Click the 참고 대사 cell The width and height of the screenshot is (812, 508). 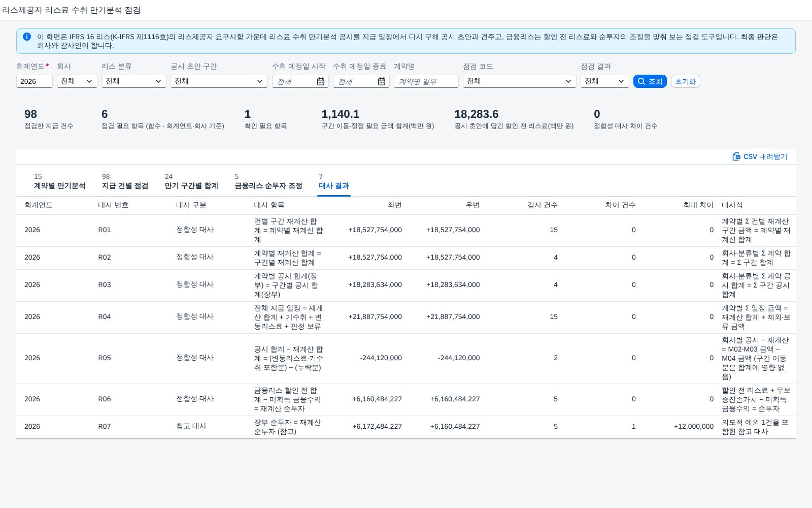tap(191, 426)
